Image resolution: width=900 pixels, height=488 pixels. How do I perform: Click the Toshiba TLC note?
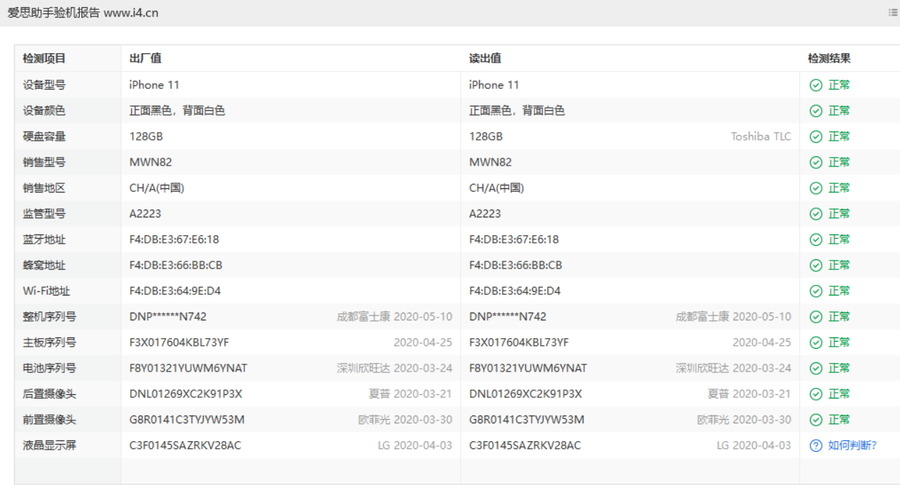point(761,137)
